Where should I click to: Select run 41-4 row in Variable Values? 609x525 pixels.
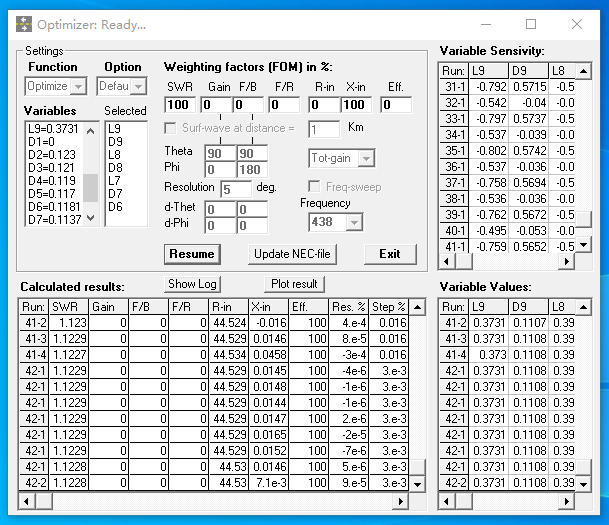[507, 355]
